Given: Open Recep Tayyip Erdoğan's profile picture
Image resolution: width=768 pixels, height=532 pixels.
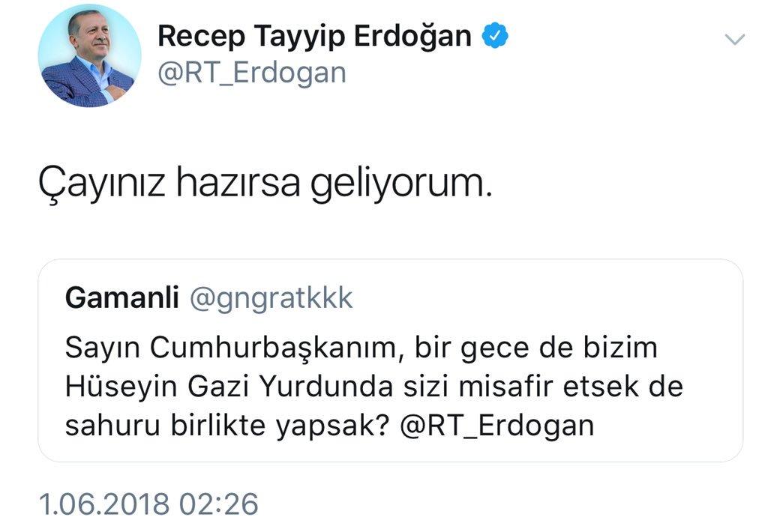Looking at the screenshot, I should pos(90,55).
